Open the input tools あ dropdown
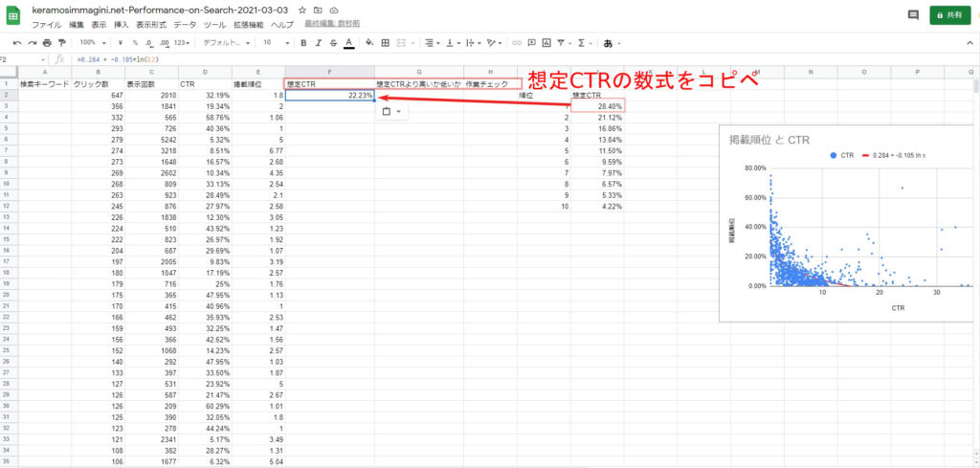Viewport: 980px width, 468px height. pyautogui.click(x=612, y=43)
